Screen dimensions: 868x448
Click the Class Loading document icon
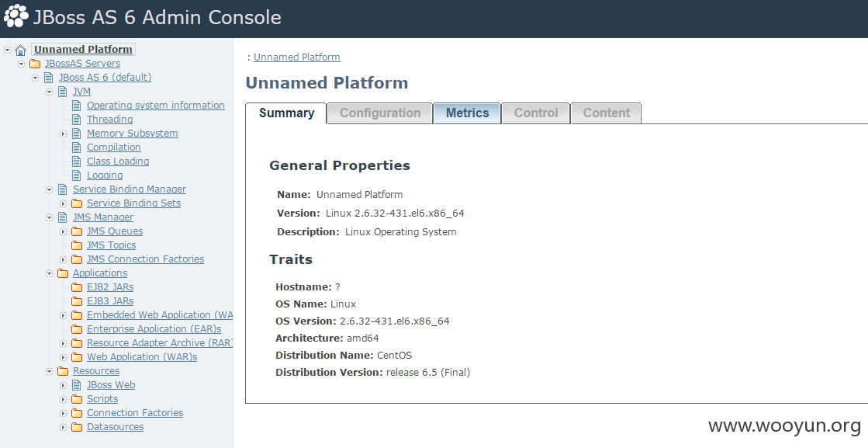tap(76, 161)
